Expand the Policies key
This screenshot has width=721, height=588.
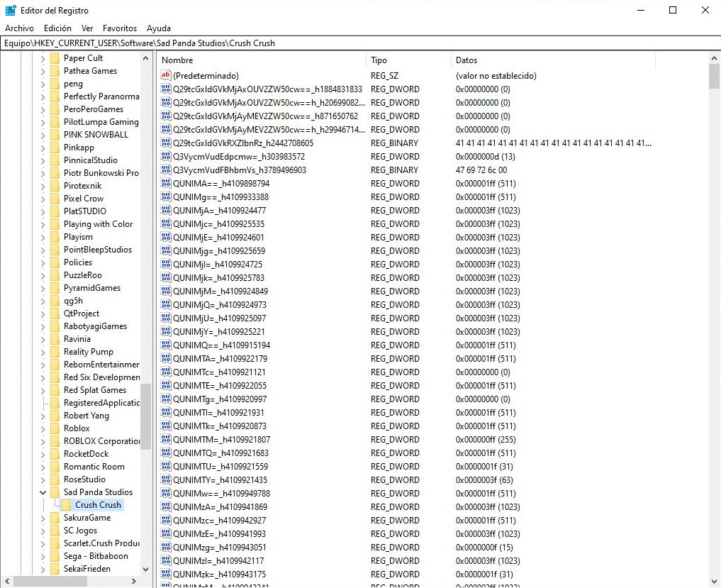pos(43,262)
